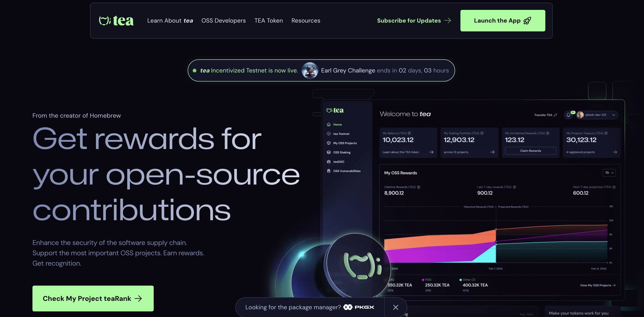This screenshot has height=317, width=644.
Task: Click the Transfer TEA swap icon
Action: 555,115
